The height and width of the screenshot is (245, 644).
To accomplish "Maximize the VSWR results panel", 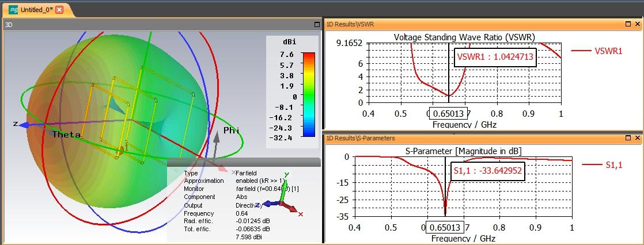I will (x=628, y=24).
